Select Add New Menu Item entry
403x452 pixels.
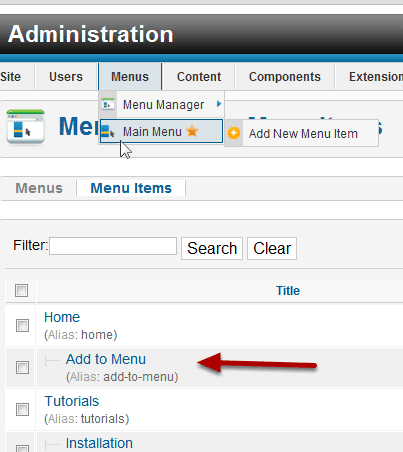pos(302,133)
